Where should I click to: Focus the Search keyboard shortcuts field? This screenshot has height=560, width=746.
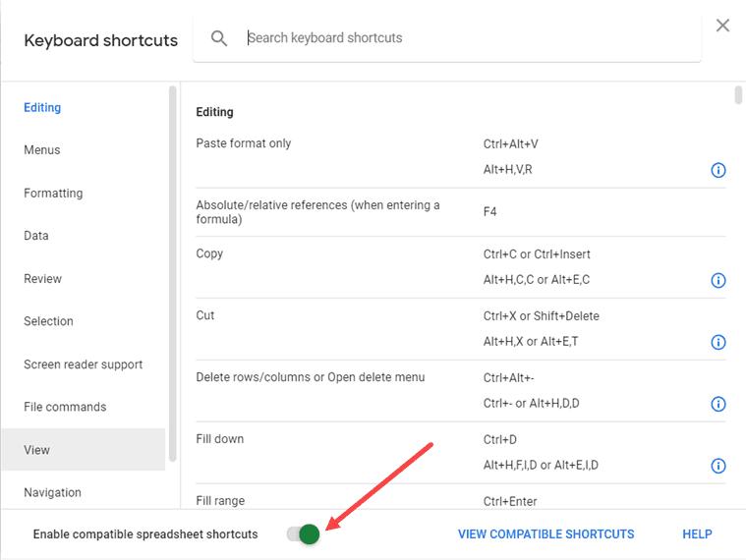[447, 38]
